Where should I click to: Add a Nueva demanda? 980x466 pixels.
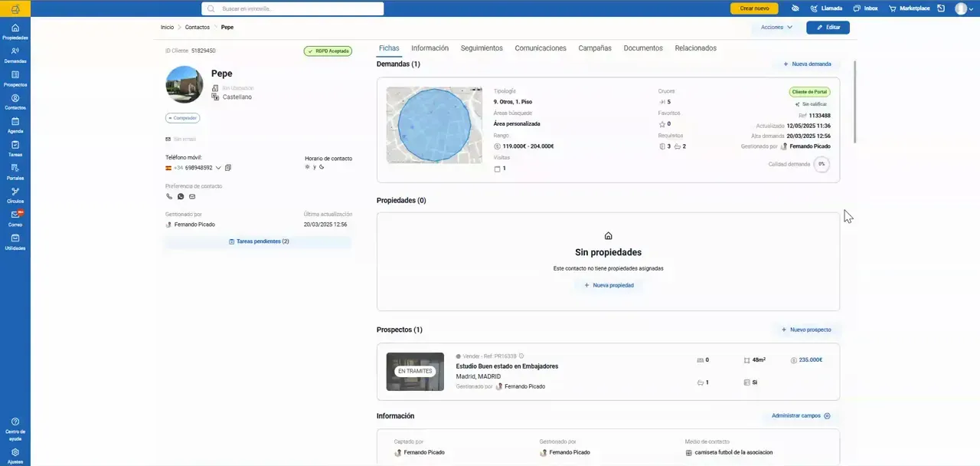(x=807, y=64)
